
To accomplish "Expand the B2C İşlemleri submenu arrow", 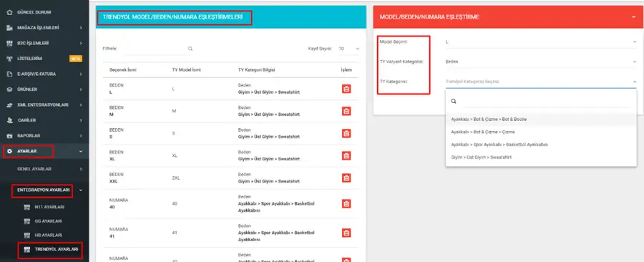I will point(81,43).
